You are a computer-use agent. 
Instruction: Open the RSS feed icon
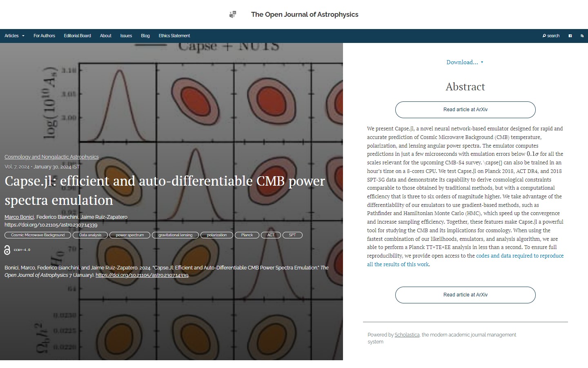(x=582, y=36)
